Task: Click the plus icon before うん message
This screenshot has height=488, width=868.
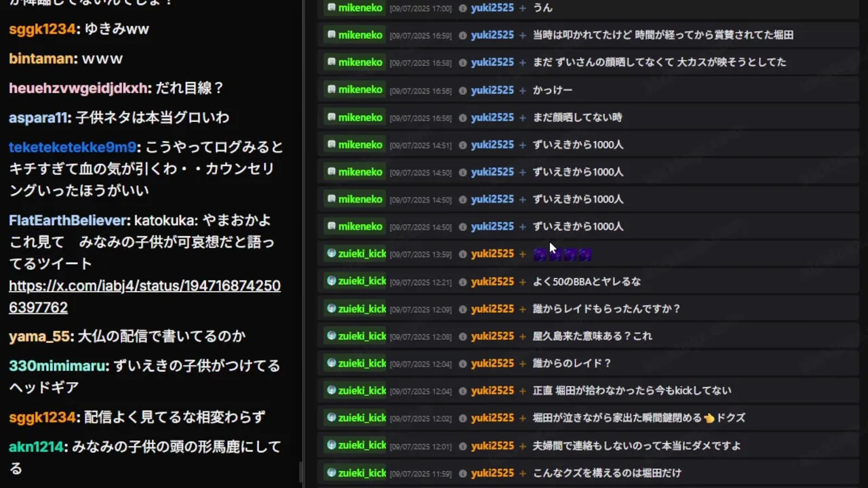Action: [x=522, y=8]
